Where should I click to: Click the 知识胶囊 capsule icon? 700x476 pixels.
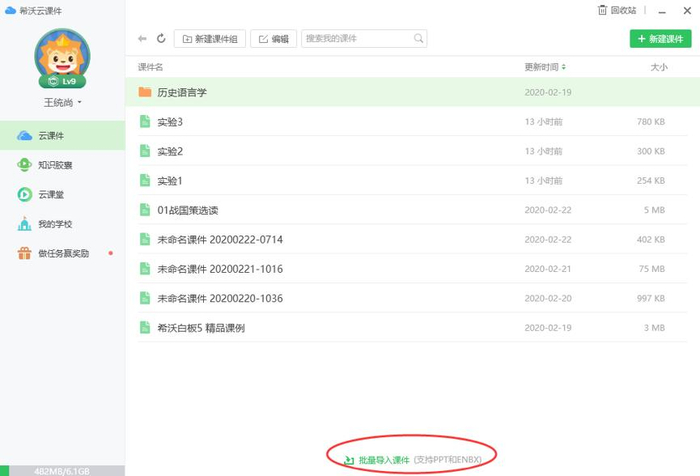[x=25, y=165]
